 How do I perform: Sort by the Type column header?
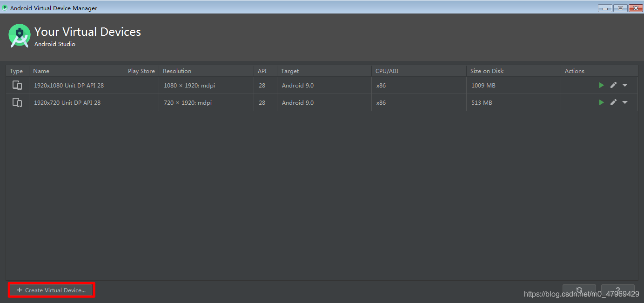pyautogui.click(x=17, y=71)
